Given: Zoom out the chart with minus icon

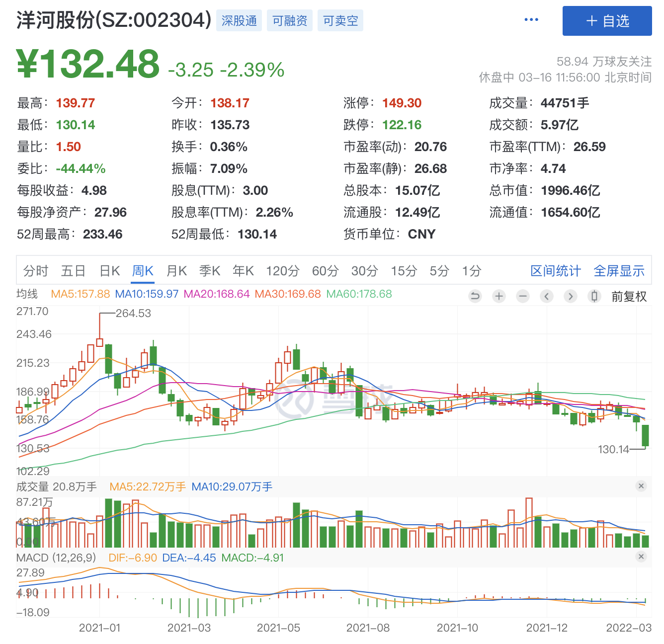Looking at the screenshot, I should pyautogui.click(x=523, y=297).
